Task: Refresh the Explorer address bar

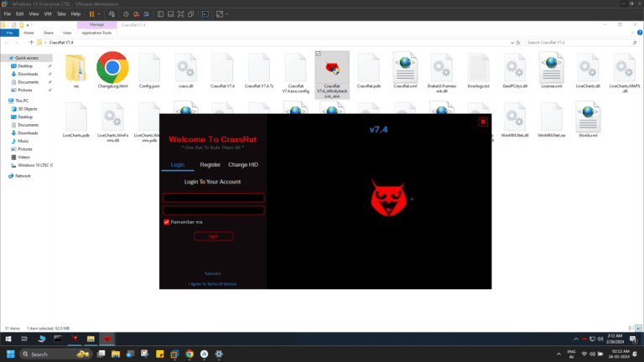Action: (x=518, y=43)
